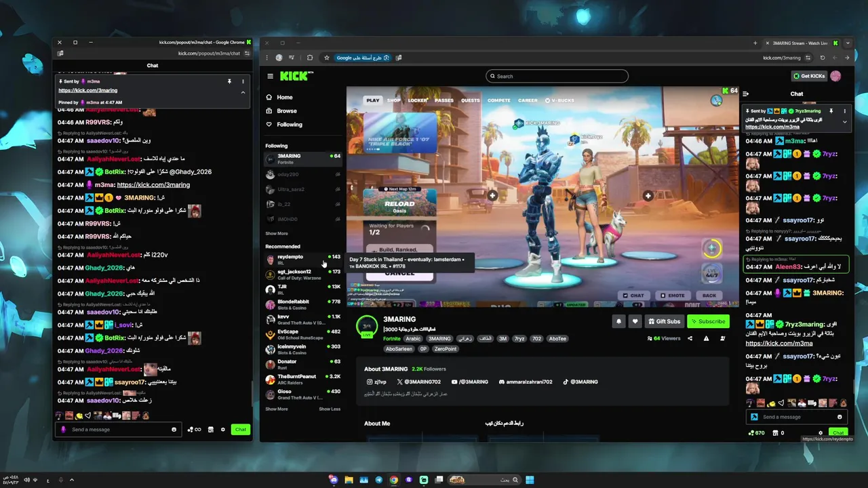This screenshot has width=868, height=488.
Task: Open the Kick hamburger sidebar menu
Action: tap(270, 76)
